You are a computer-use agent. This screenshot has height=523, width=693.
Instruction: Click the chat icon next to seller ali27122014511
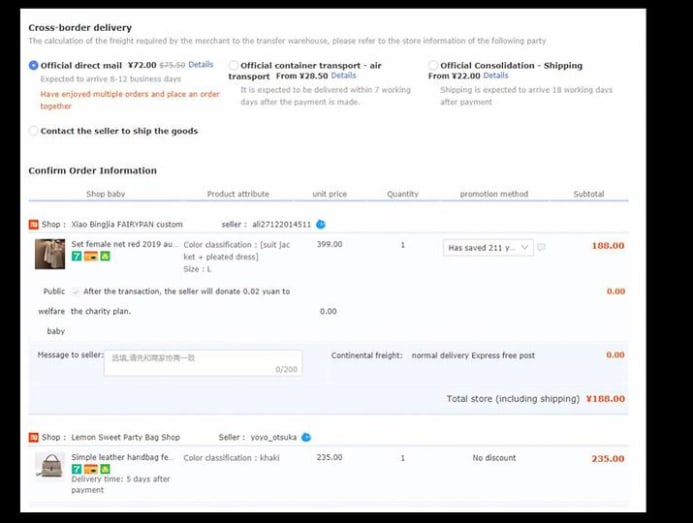pyautogui.click(x=321, y=225)
